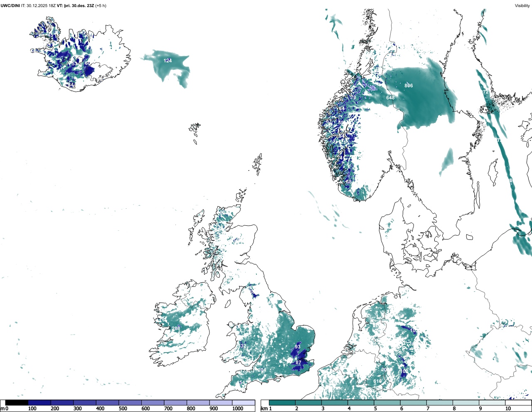Image resolution: width=532 pixels, height=412 pixels.
Task: Click the 1–2 km dark teal legend swatch
Action: [x=282, y=402]
